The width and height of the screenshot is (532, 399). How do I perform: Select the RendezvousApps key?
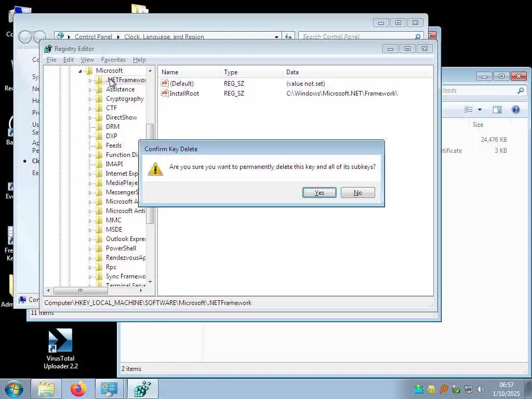(126, 258)
